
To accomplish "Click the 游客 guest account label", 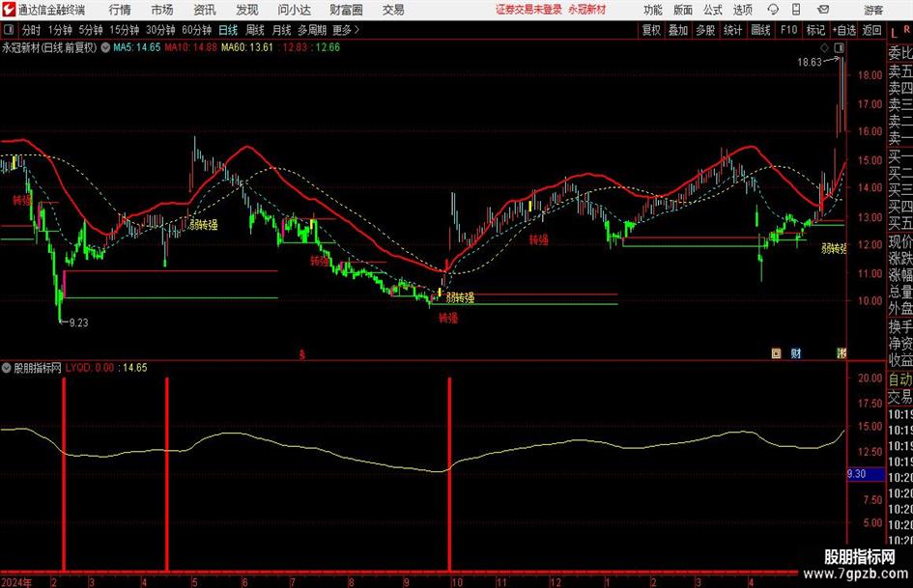I will (x=873, y=10).
